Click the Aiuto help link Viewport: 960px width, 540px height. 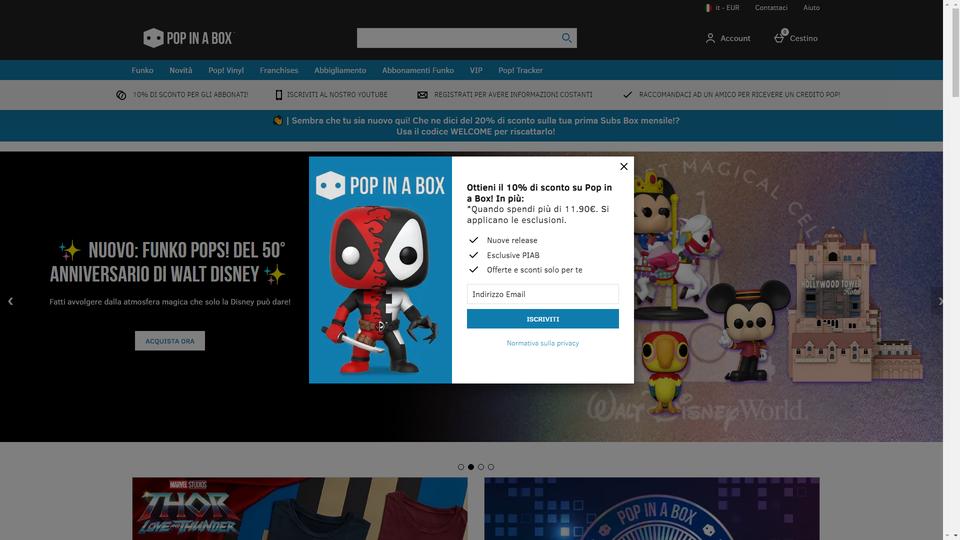click(x=811, y=8)
